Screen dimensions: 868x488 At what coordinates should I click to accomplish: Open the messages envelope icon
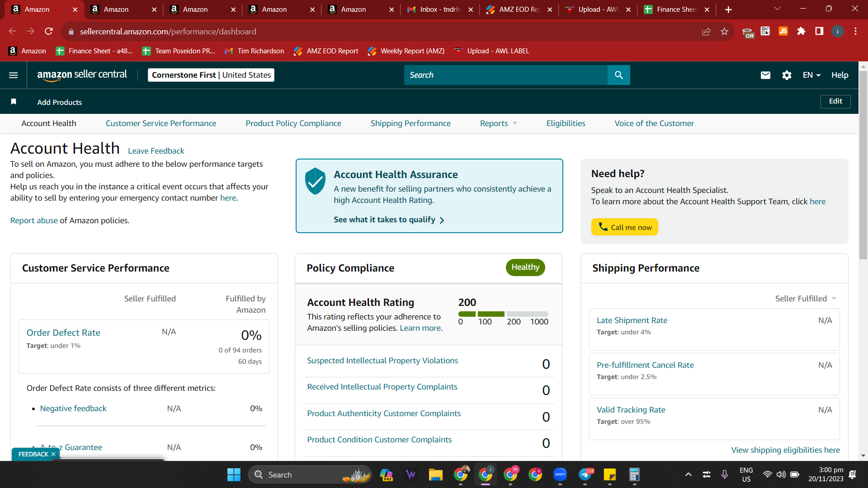click(765, 75)
